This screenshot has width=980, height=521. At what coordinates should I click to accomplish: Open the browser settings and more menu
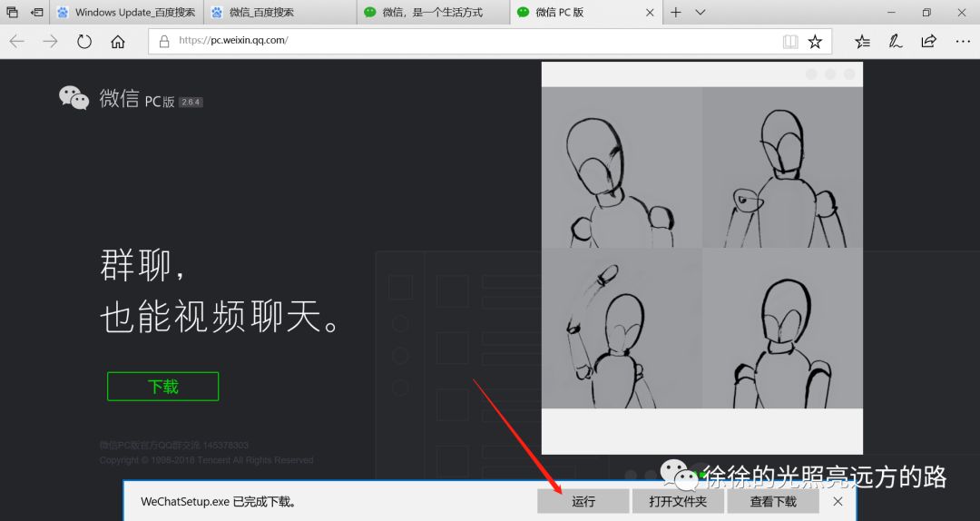pyautogui.click(x=963, y=41)
